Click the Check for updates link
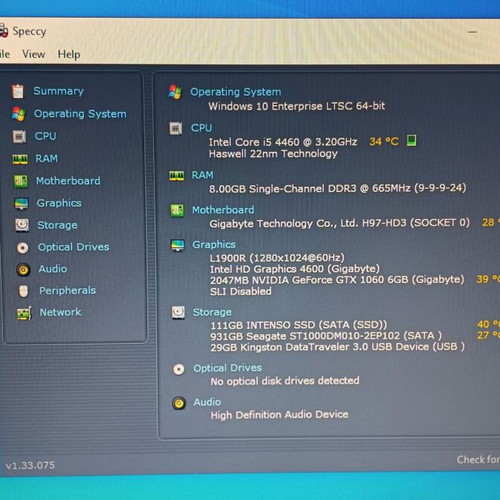Screen dimensions: 500x500 tap(478, 460)
